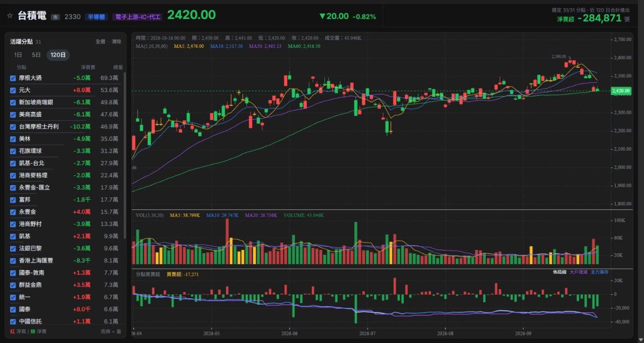
Task: Click the 香港上海匯豐 broker row name
Action: 36,261
